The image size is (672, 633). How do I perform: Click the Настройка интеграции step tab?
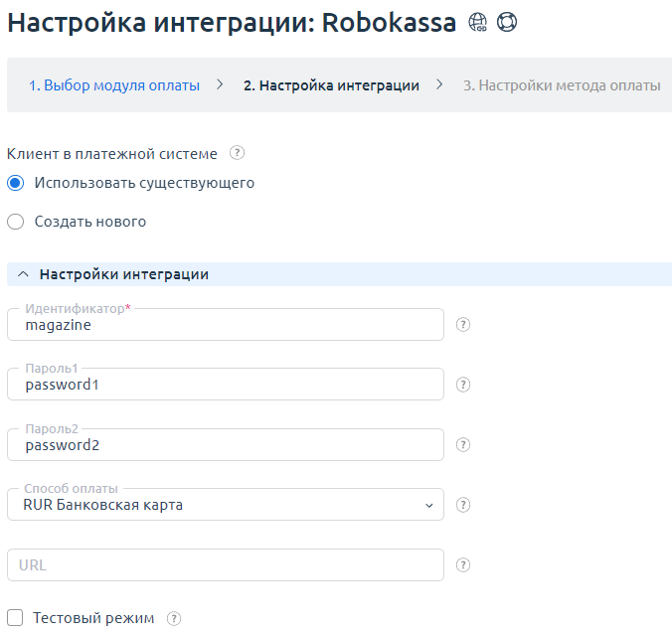[x=330, y=85]
